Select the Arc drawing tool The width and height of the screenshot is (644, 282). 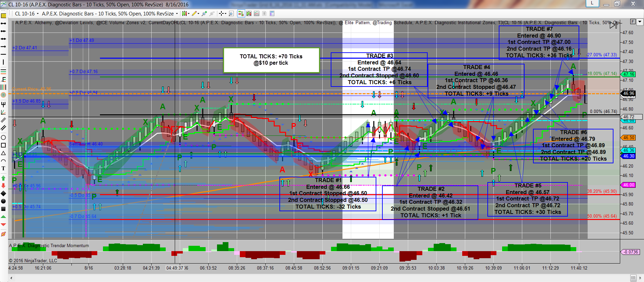tap(3, 161)
